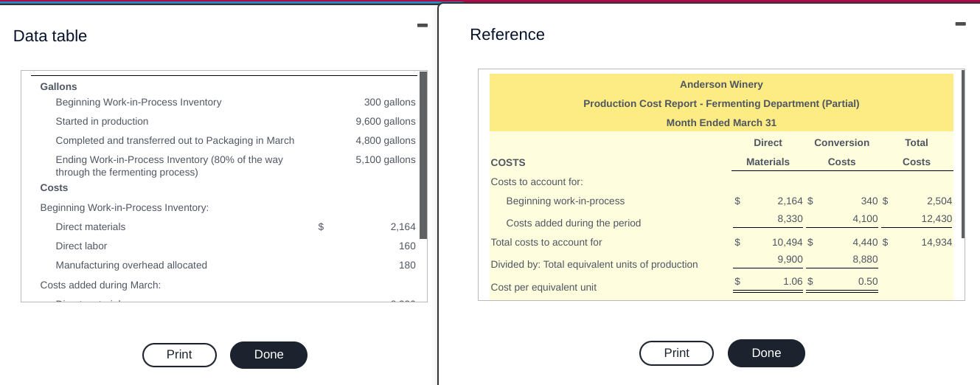Select the Data table title text

50,36
